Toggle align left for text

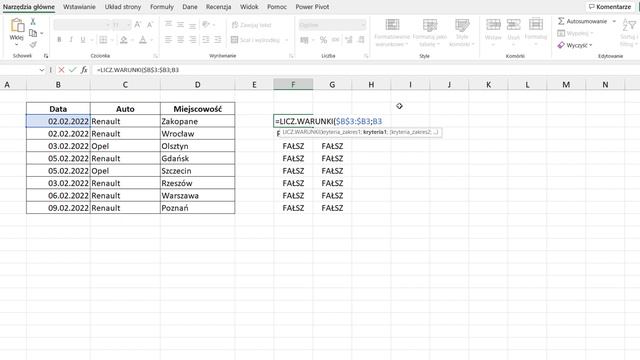coord(168,40)
